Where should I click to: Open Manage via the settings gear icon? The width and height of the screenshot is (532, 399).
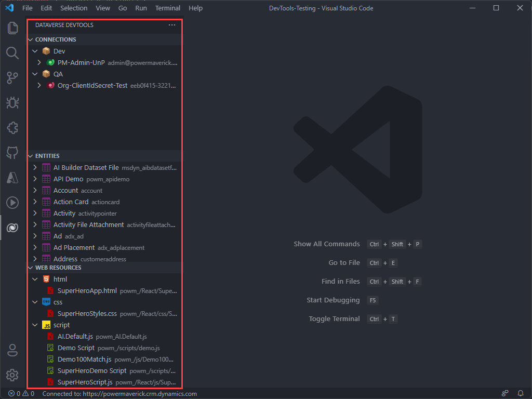pos(12,375)
